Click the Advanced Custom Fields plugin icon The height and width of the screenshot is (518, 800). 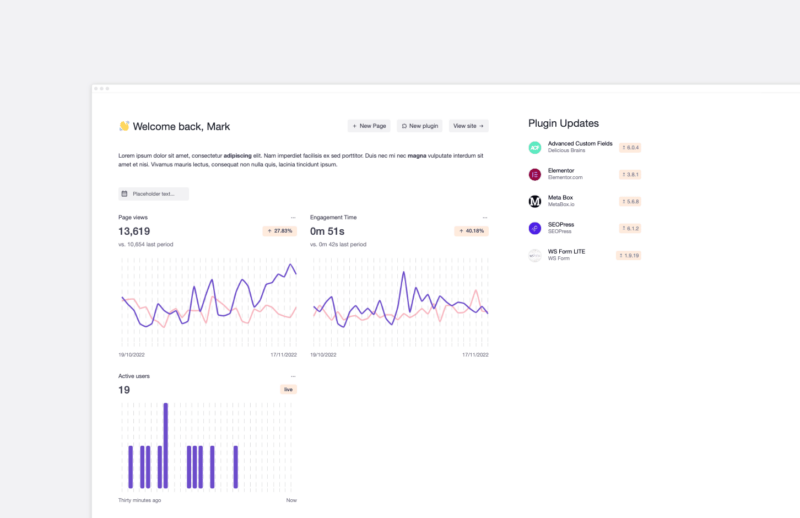click(x=534, y=147)
